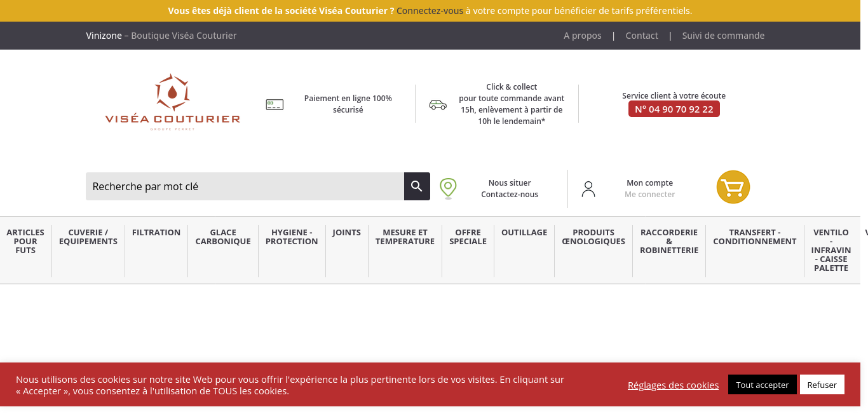Click the user account silhouette icon
The image size is (868, 414).
tap(588, 189)
